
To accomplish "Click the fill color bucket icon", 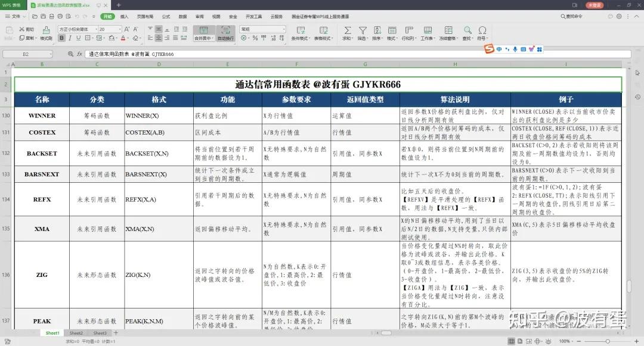I will [112, 38].
